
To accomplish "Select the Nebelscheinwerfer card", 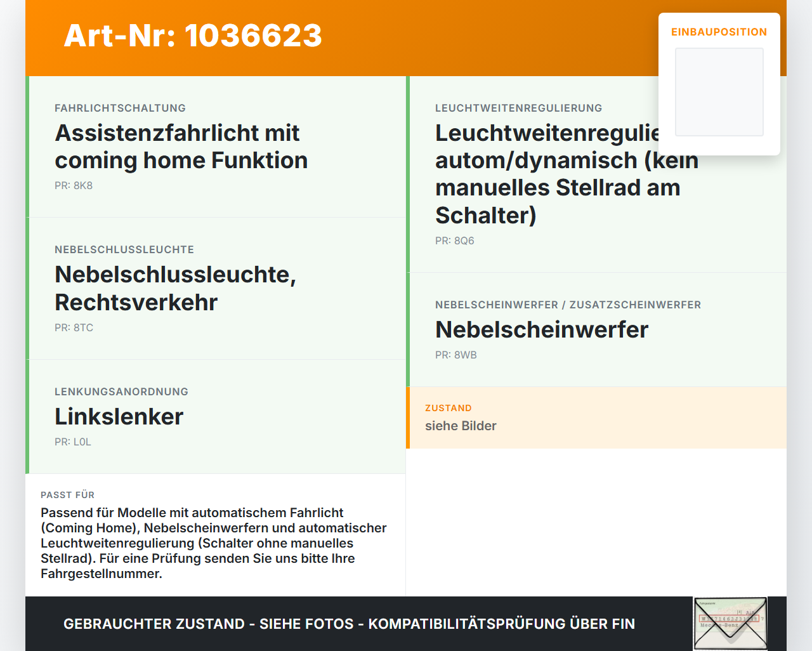I will [596, 330].
